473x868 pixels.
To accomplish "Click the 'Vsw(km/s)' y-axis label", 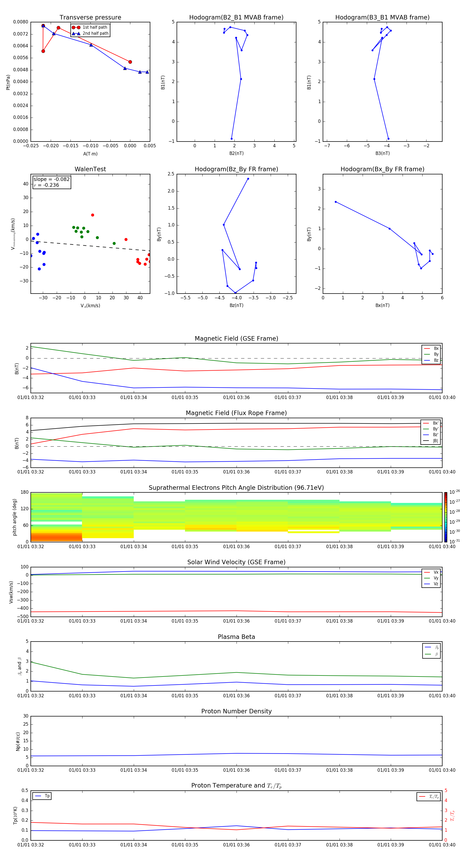I will click(x=11, y=592).
